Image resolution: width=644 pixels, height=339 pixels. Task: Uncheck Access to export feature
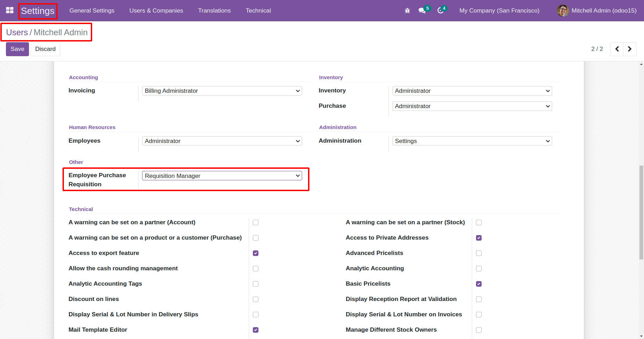(256, 253)
